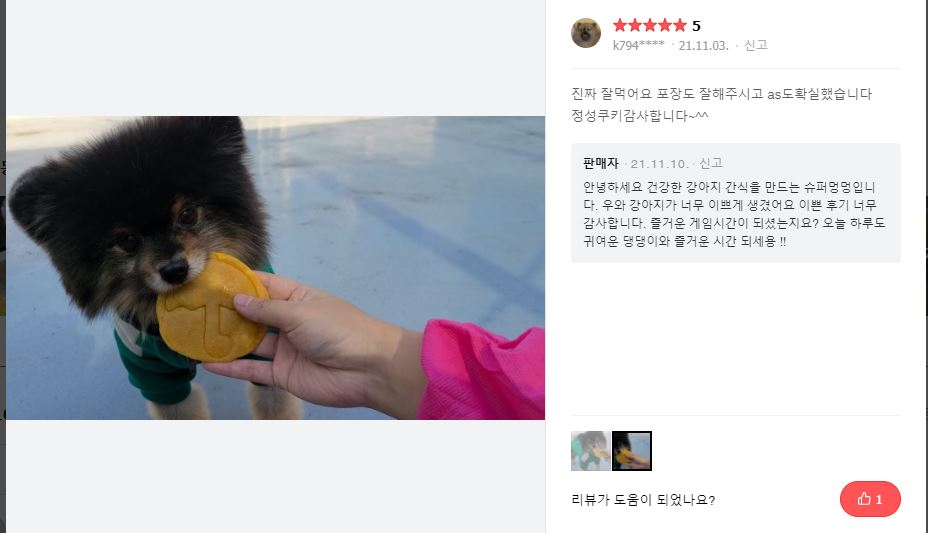Select the black-bordered second thumbnail
Image resolution: width=928 pixels, height=533 pixels.
631,451
